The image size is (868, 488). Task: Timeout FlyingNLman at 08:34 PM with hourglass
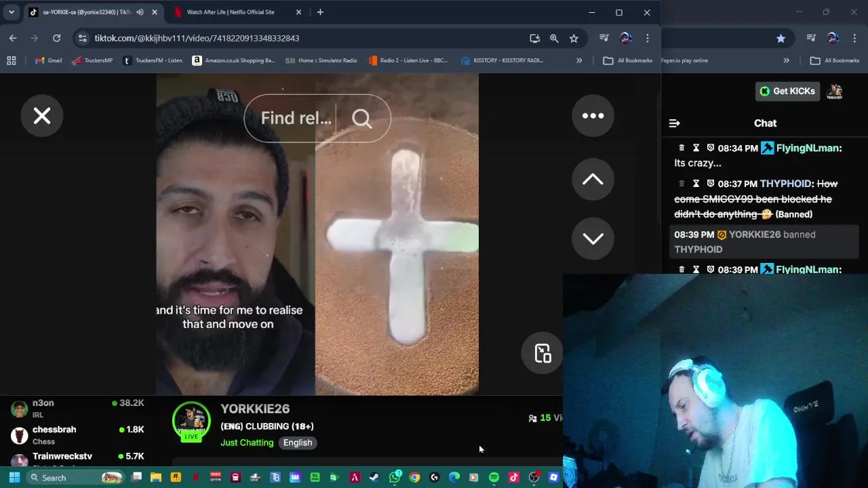coord(696,148)
